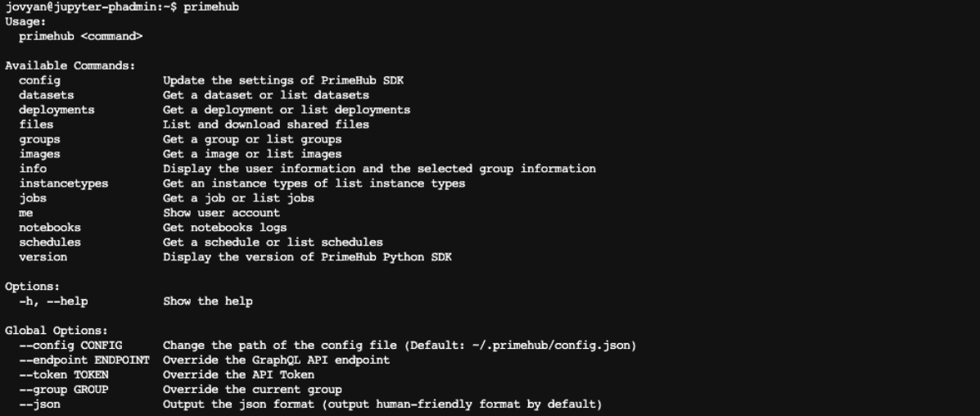Select the 'deployments' command entry
Image resolution: width=980 pixels, height=416 pixels.
[x=56, y=110]
